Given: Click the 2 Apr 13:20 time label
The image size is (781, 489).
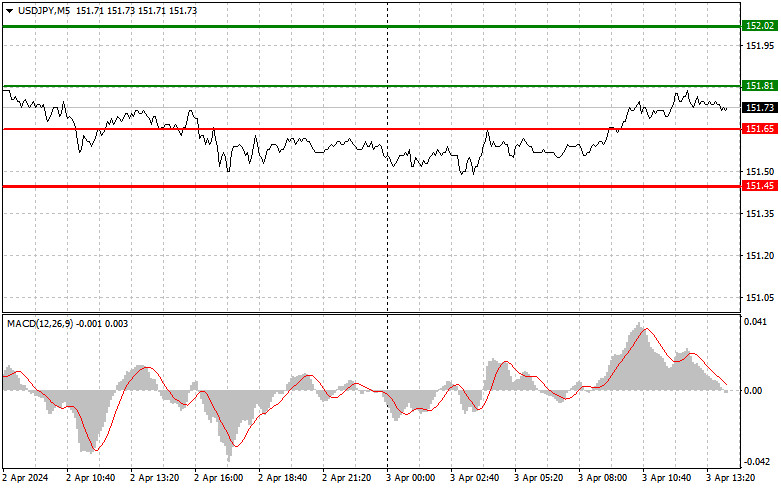Looking at the screenshot, I should tap(154, 478).
